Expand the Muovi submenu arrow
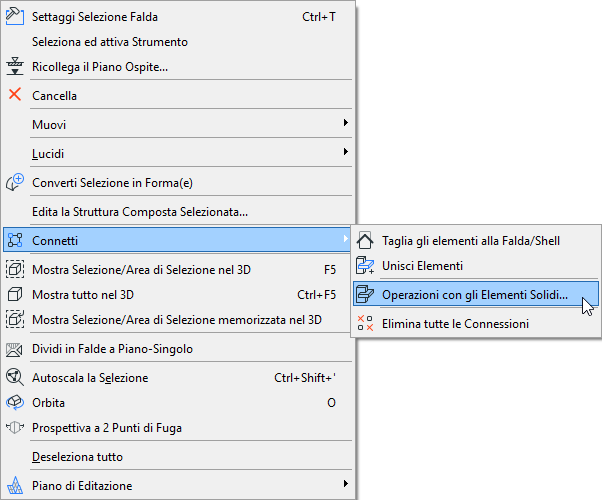 pos(346,123)
